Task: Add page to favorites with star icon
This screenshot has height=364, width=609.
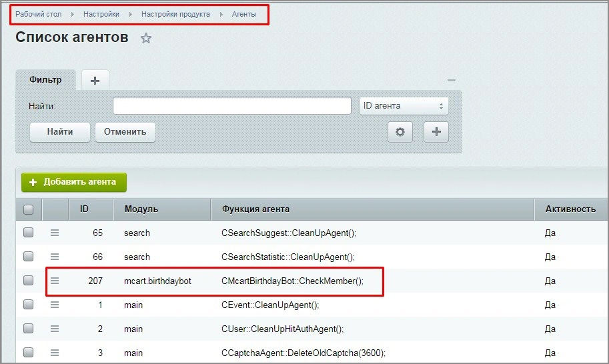Action: point(146,38)
